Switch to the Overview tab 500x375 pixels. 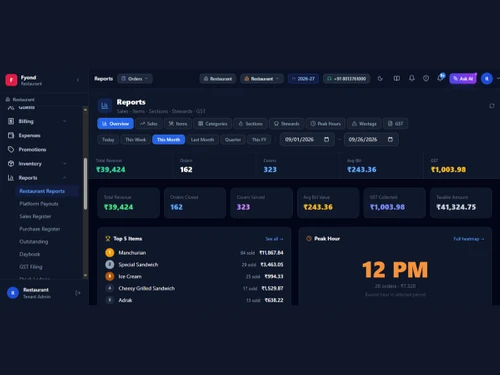(115, 124)
